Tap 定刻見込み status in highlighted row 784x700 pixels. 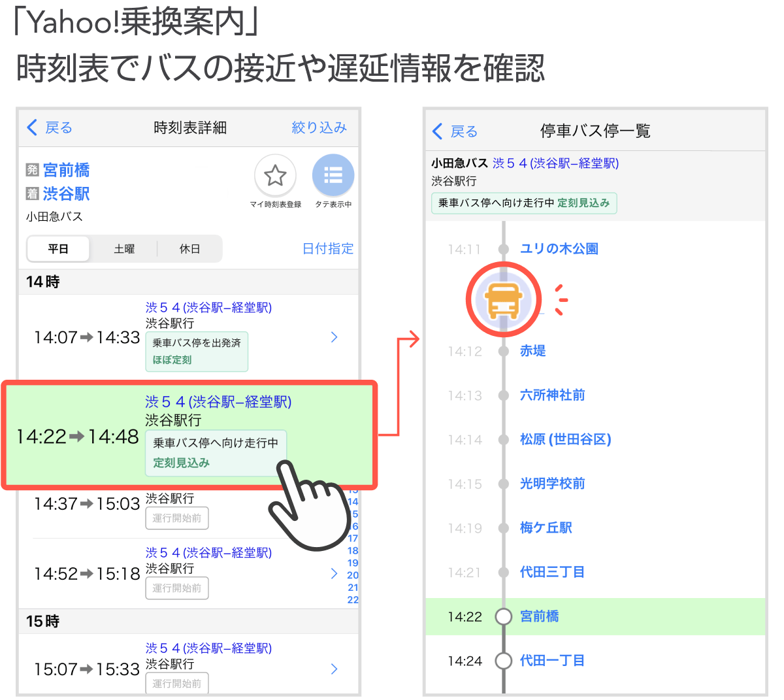(182, 463)
